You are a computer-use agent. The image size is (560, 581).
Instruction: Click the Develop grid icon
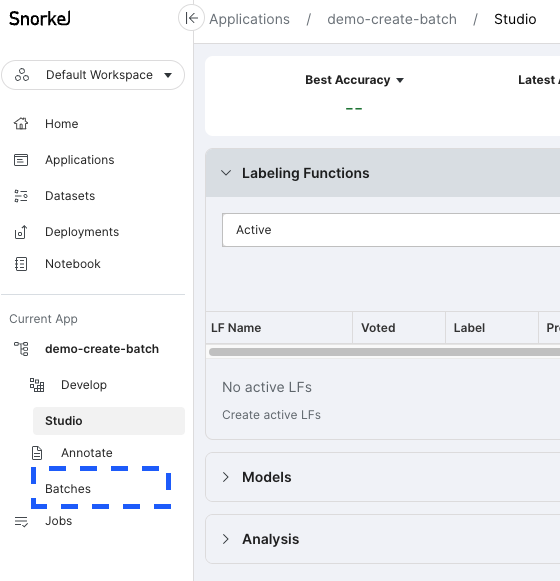tap(37, 385)
